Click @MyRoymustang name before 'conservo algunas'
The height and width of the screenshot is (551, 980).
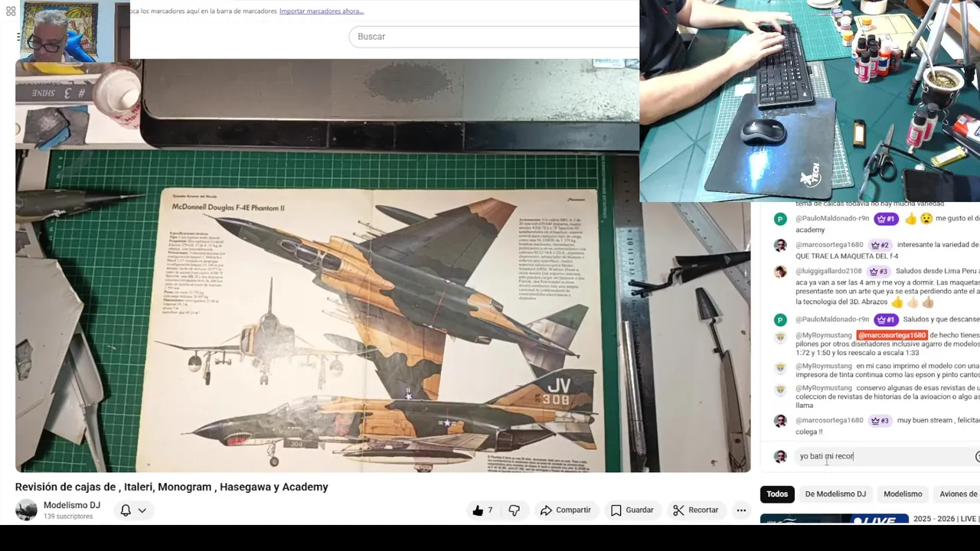tap(824, 388)
